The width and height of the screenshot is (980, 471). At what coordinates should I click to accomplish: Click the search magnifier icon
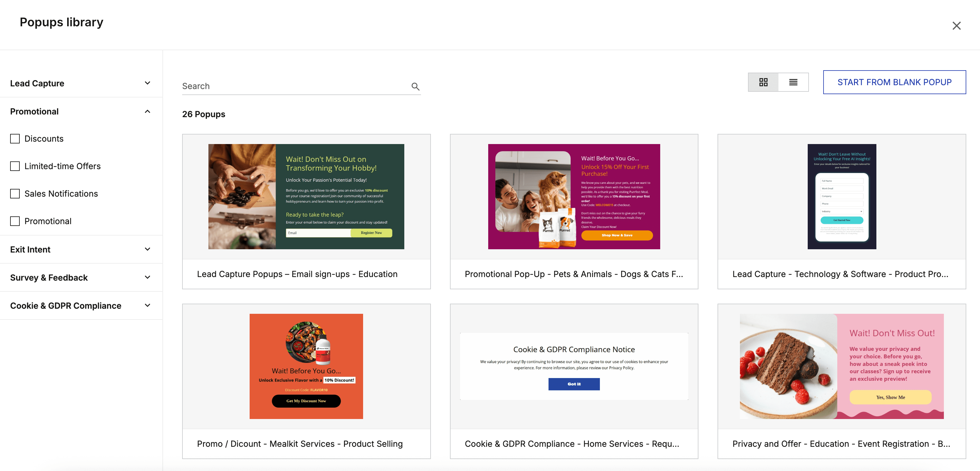point(415,86)
